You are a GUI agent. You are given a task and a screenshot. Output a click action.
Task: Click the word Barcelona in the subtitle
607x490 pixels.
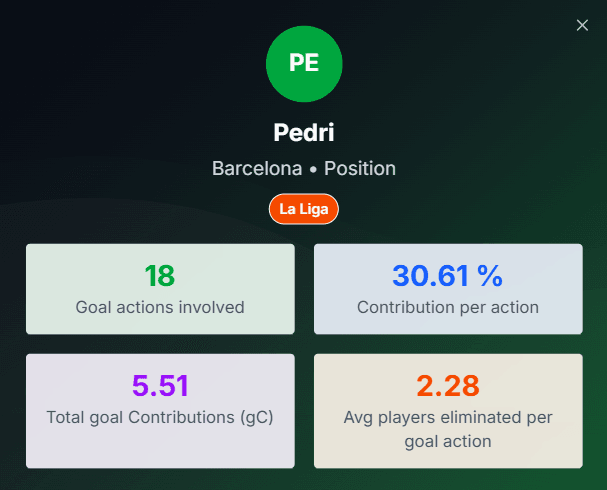257,169
